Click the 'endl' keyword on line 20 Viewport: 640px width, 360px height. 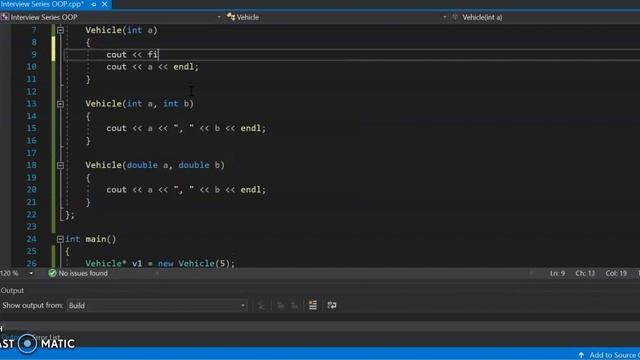coord(251,190)
